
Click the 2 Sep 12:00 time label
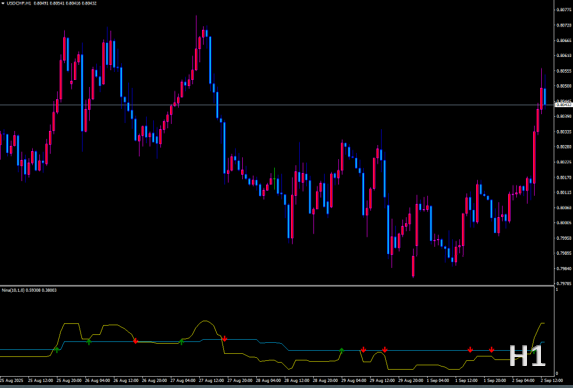coord(552,380)
